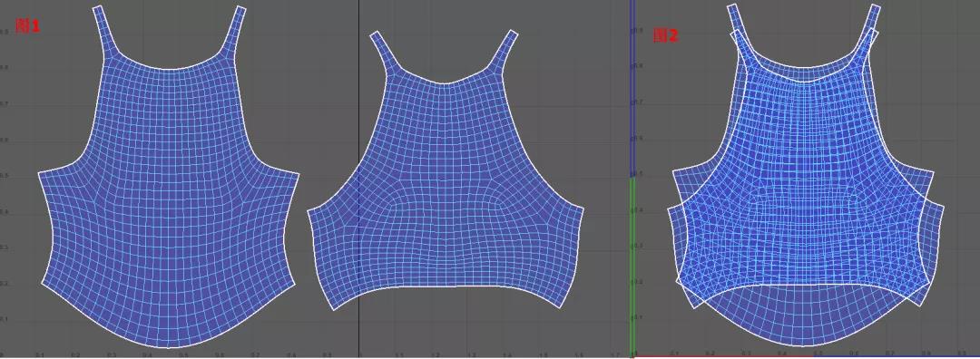This screenshot has width=980, height=359.
Task: Click the red 图2 label
Action: click(x=666, y=36)
